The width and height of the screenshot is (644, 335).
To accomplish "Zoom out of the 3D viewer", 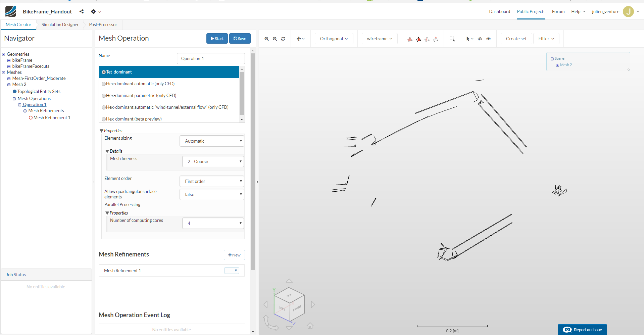I will 275,39.
